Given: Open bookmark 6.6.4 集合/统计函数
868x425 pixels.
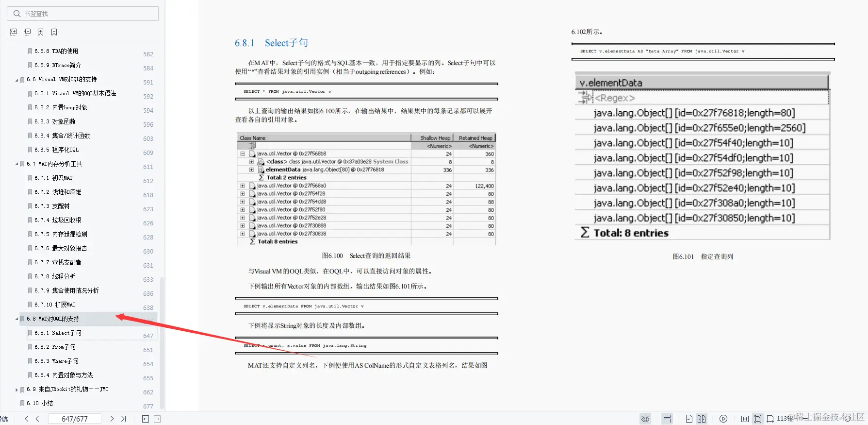Looking at the screenshot, I should tap(62, 136).
